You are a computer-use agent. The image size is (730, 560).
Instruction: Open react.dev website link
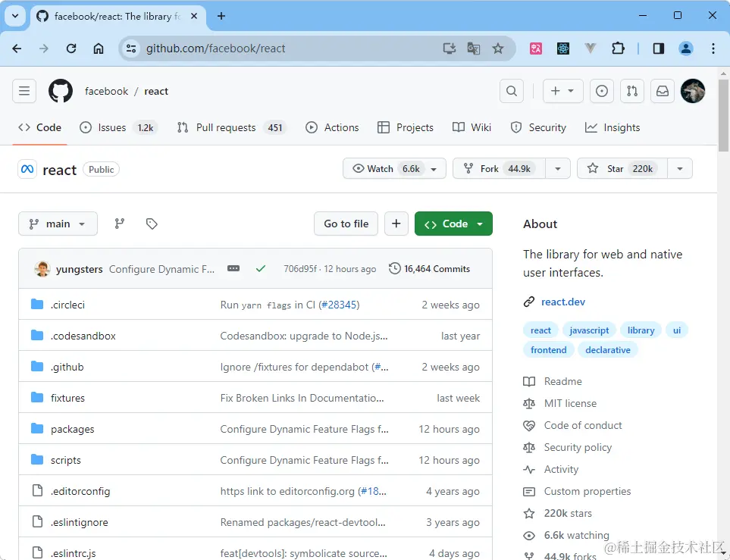[563, 302]
